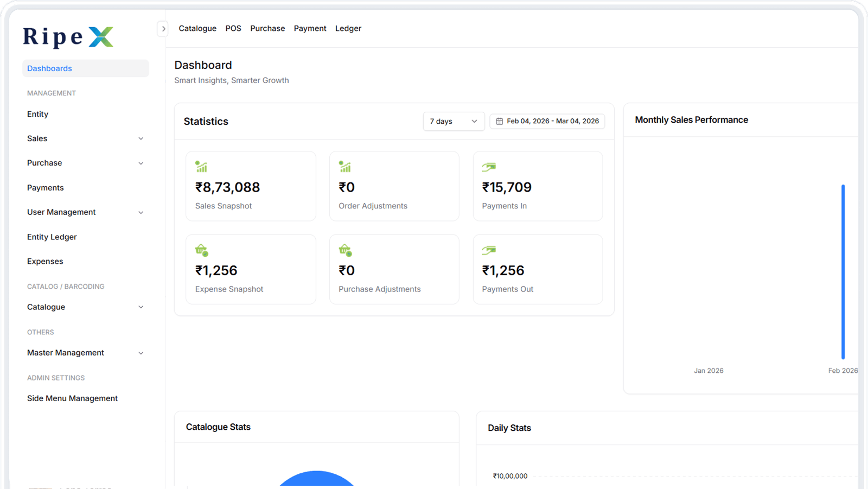868x489 pixels.
Task: Click the Feb 04 – Mar 04 date field
Action: click(x=552, y=122)
